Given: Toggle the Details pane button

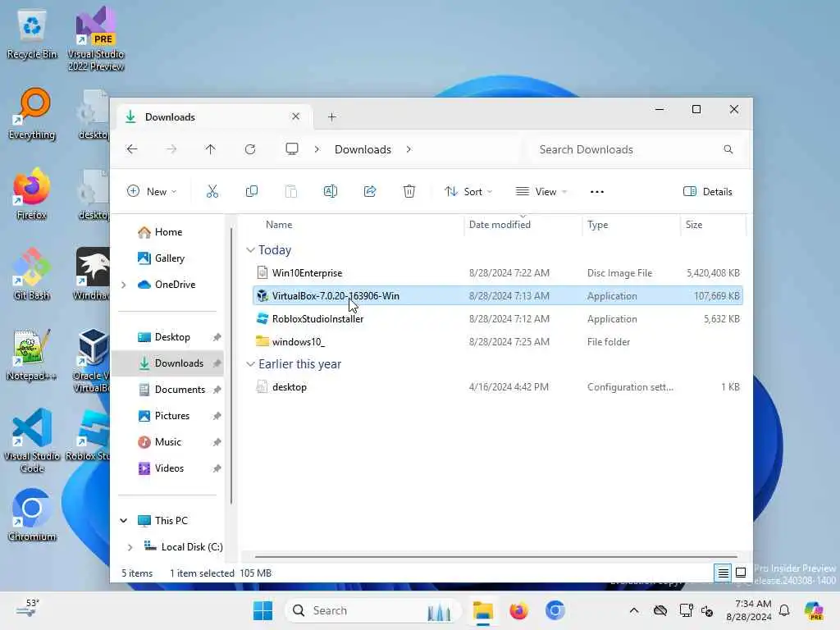Looking at the screenshot, I should tap(708, 191).
